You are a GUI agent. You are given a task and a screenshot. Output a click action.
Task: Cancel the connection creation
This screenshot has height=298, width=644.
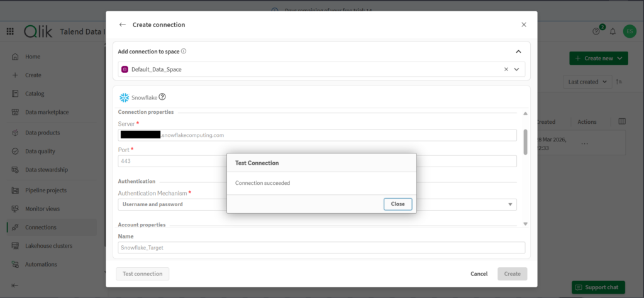(479, 273)
